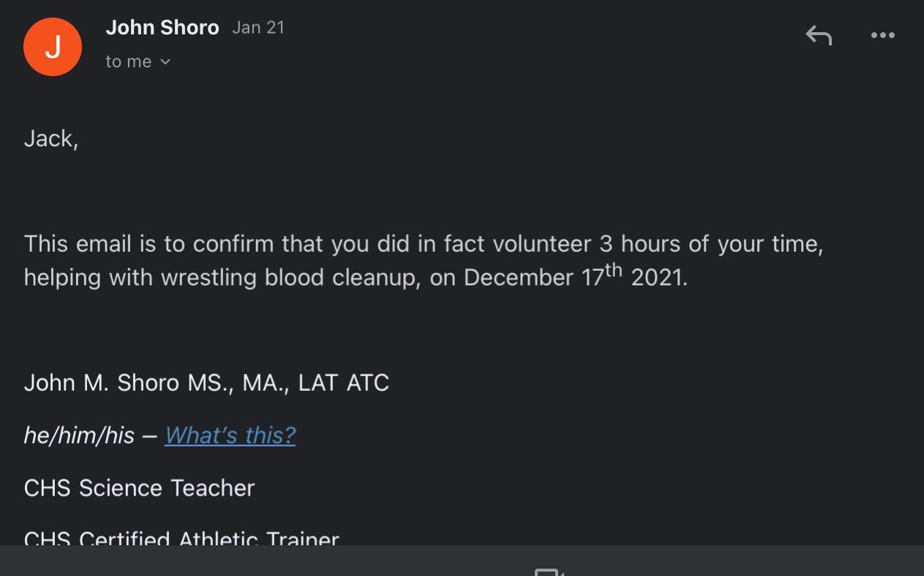The width and height of the screenshot is (924, 576).
Task: Click the "to me" recipient label
Action: pyautogui.click(x=129, y=62)
